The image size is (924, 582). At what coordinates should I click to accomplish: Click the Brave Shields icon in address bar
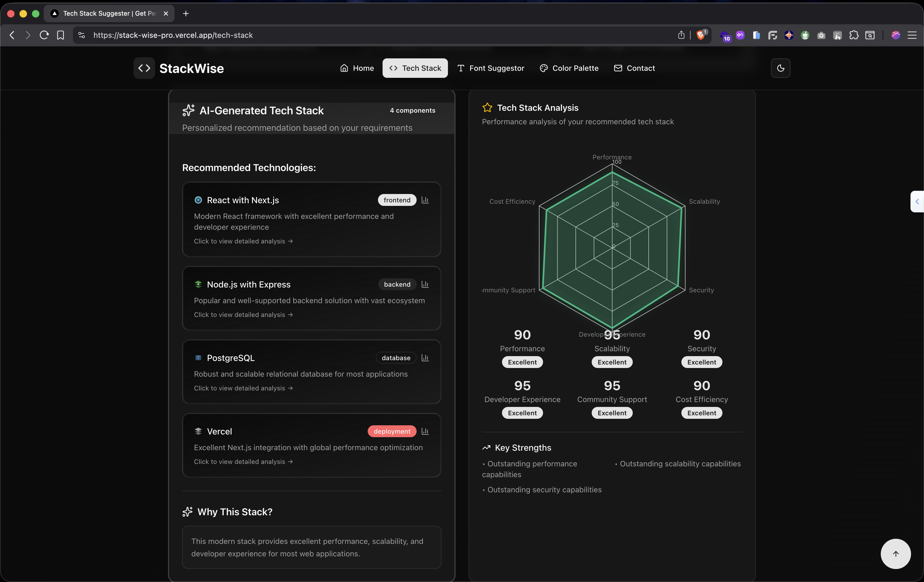point(701,35)
